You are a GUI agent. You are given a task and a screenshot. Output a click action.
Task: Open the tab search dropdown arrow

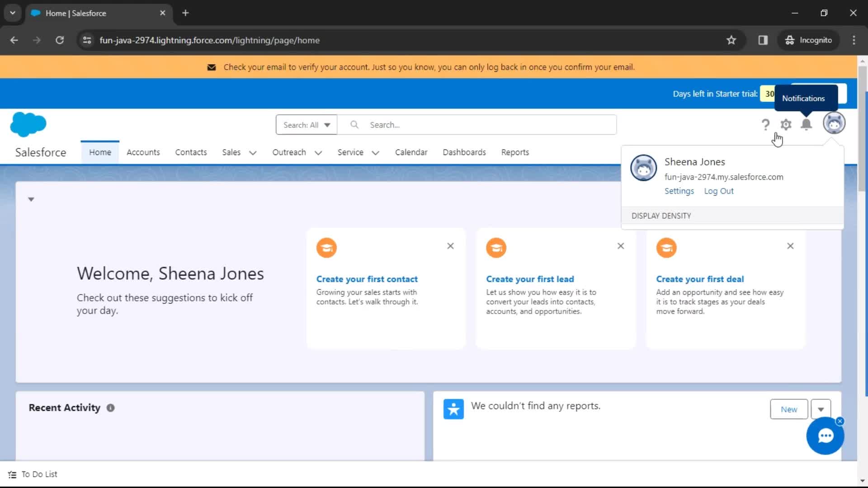pyautogui.click(x=13, y=13)
